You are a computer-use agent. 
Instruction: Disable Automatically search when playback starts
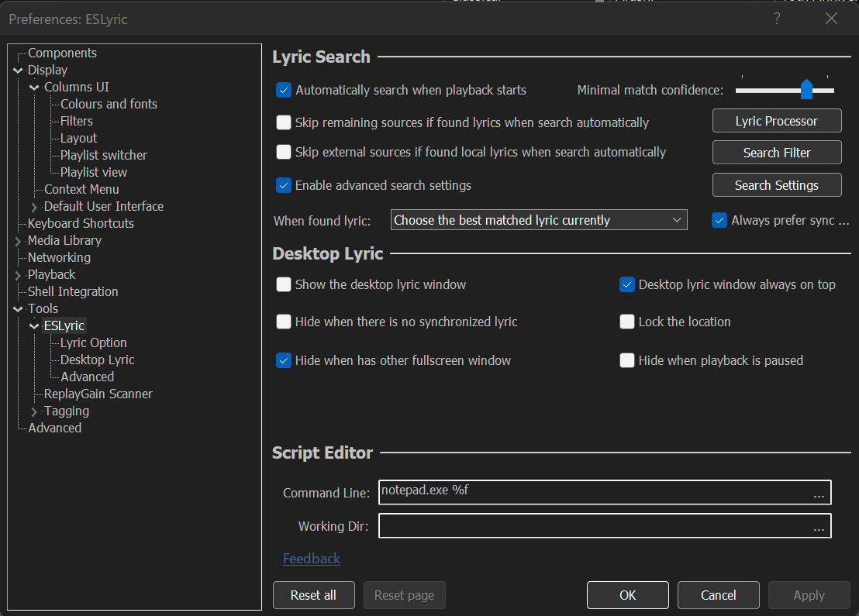(x=284, y=90)
